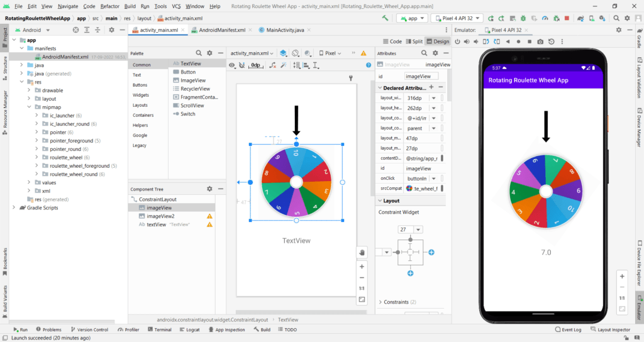Click the roulette wheel in emulator

point(546,191)
